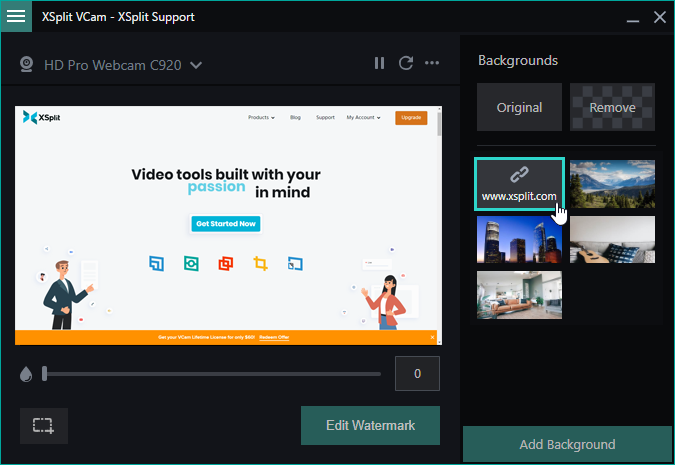This screenshot has height=465, width=675.
Task: Click the blue Broadcaster product icon
Action: [157, 263]
